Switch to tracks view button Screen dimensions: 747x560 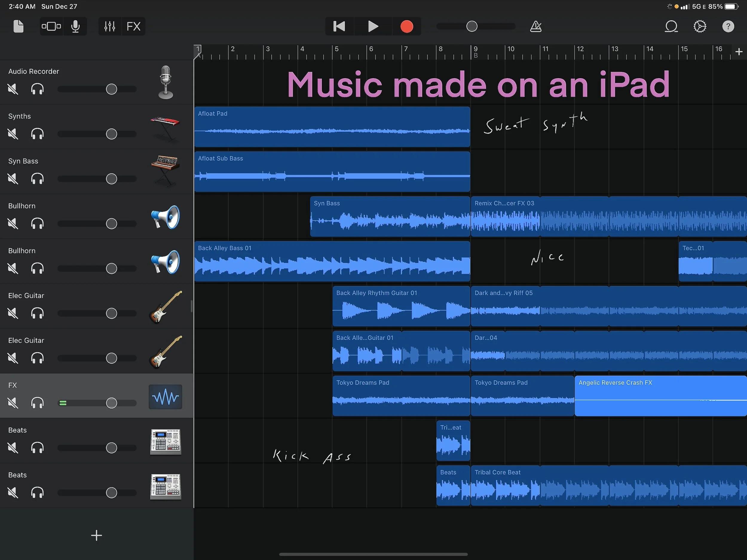coord(51,26)
